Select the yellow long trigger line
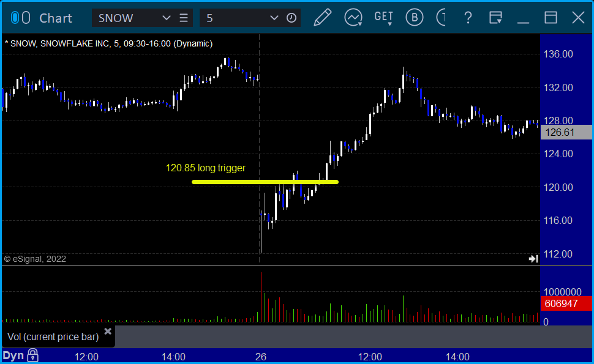 click(265, 182)
